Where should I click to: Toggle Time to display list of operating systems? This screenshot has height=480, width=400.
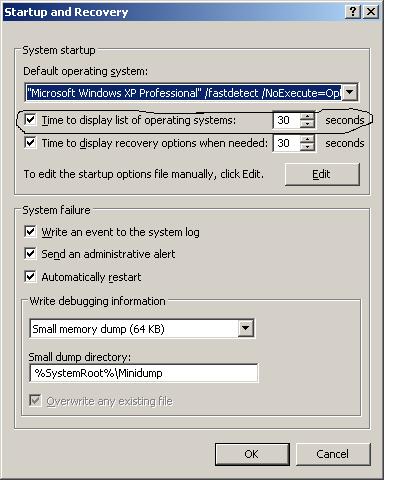click(x=30, y=120)
